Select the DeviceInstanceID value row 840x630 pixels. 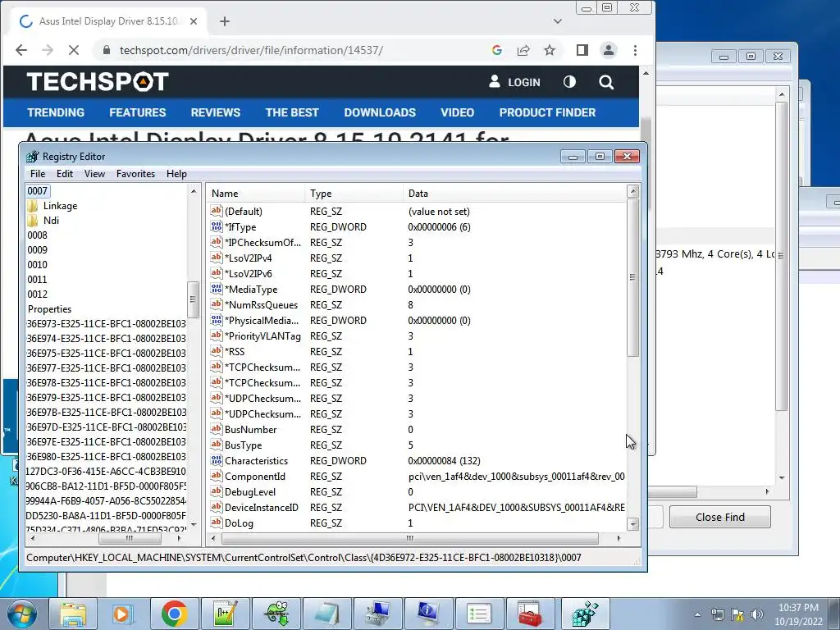click(418, 507)
